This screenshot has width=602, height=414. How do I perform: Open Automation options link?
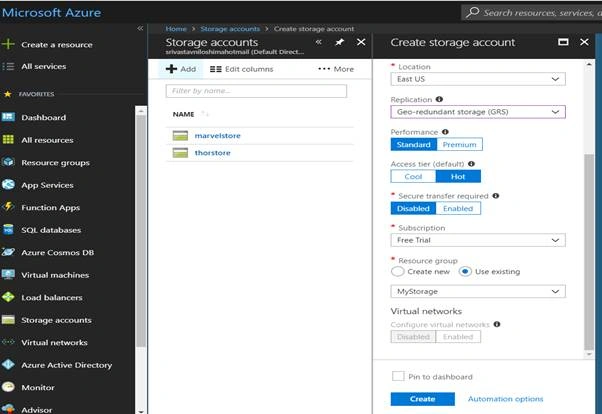506,399
